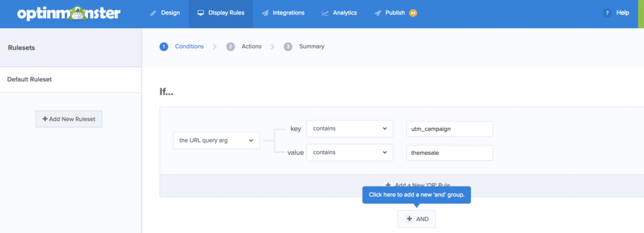Open the key 'contains' dropdown
The height and width of the screenshot is (233, 644).
[350, 128]
